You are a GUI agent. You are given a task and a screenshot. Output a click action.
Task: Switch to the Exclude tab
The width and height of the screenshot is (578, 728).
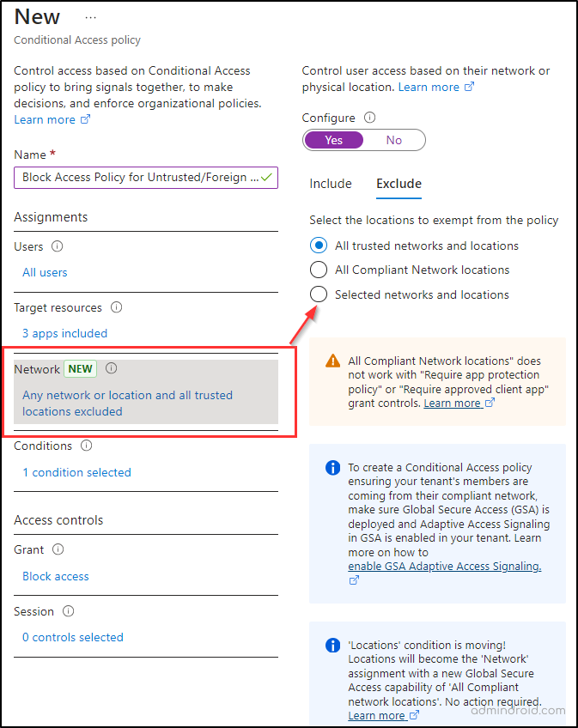399,184
